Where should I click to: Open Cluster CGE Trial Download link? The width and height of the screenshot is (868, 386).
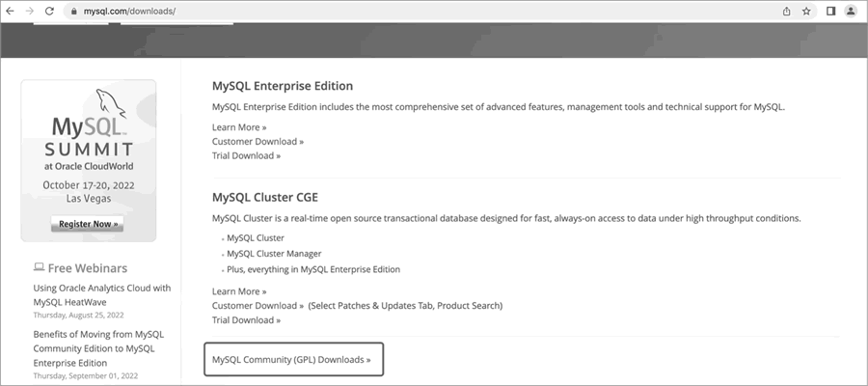click(246, 320)
